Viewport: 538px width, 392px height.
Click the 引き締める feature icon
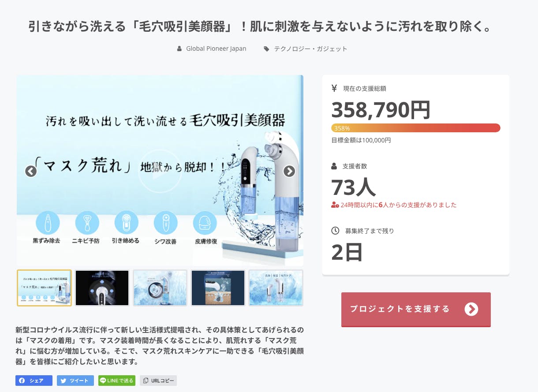click(126, 223)
